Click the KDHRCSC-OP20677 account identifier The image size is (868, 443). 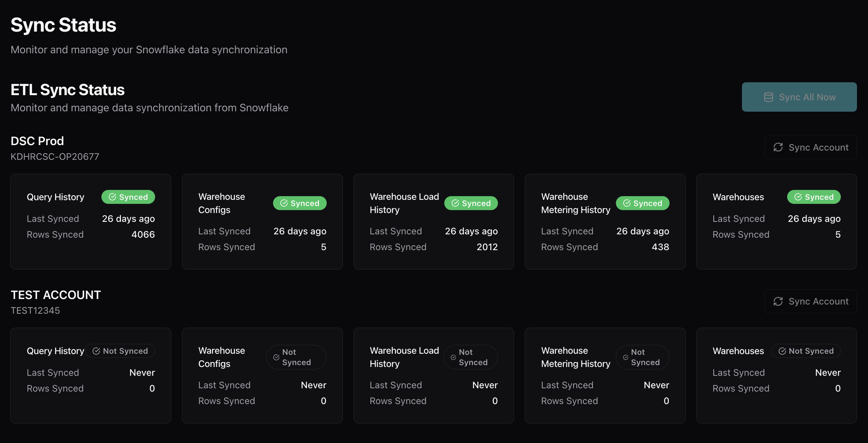[55, 156]
